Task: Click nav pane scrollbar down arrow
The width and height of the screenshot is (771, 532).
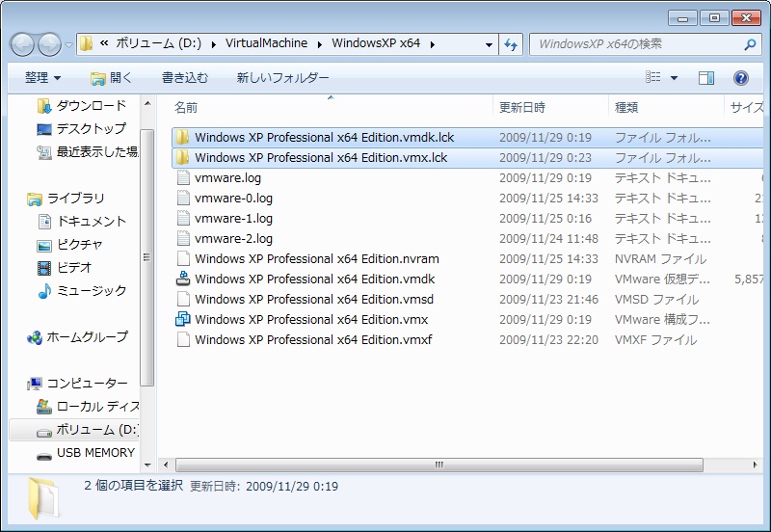Action: [147, 465]
